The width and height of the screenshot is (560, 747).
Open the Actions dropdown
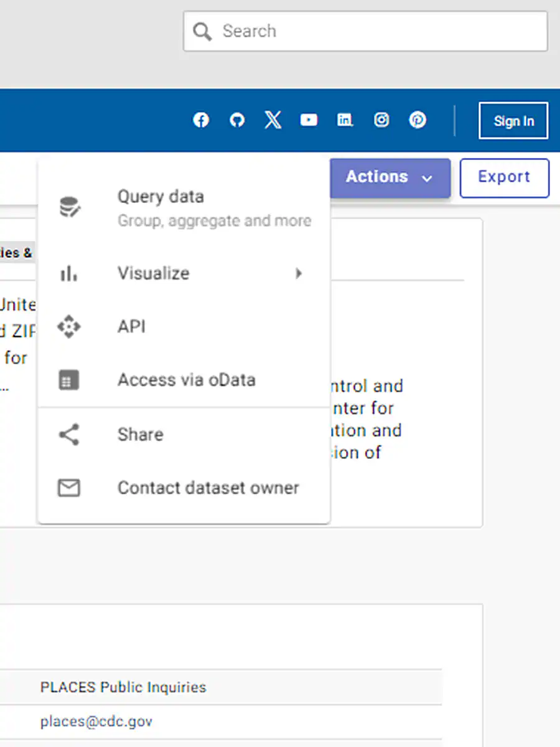[x=390, y=177]
